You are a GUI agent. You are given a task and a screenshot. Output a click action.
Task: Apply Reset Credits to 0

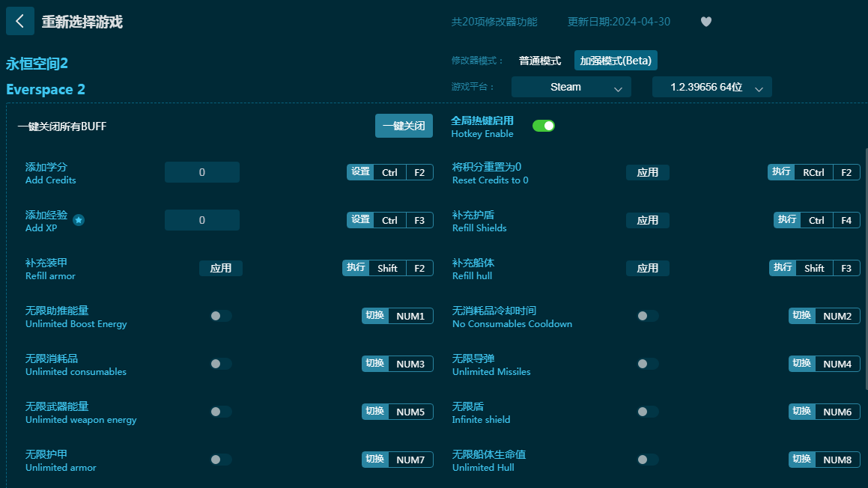648,173
